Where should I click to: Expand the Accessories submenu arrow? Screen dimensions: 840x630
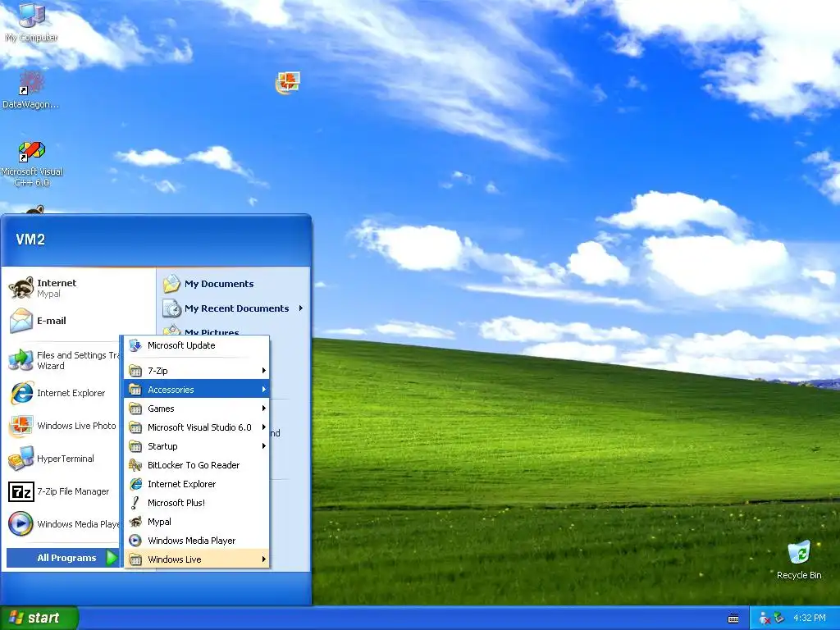(263, 390)
